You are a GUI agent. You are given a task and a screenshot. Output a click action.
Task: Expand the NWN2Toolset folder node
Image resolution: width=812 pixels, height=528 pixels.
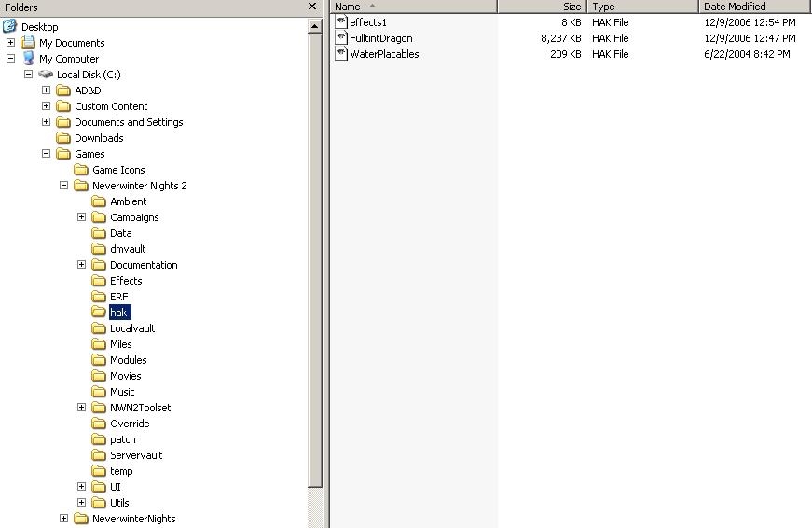81,408
